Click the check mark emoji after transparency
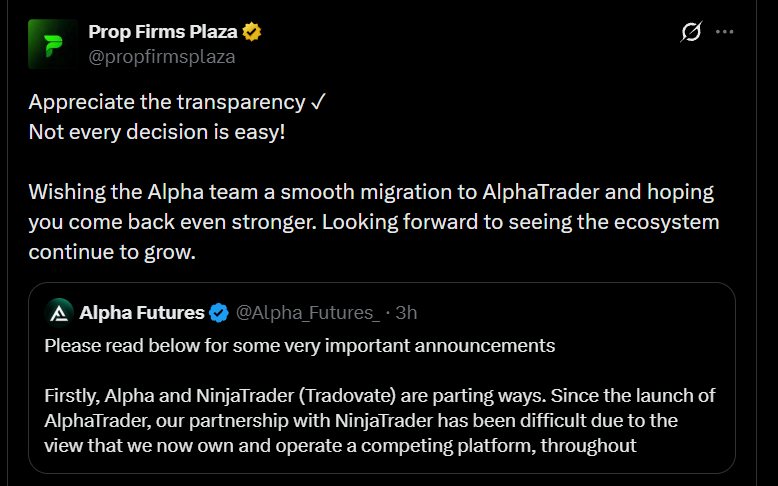 pos(318,102)
